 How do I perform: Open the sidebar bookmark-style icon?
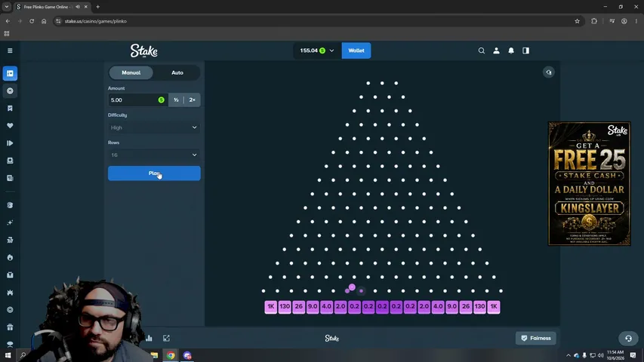(10, 109)
